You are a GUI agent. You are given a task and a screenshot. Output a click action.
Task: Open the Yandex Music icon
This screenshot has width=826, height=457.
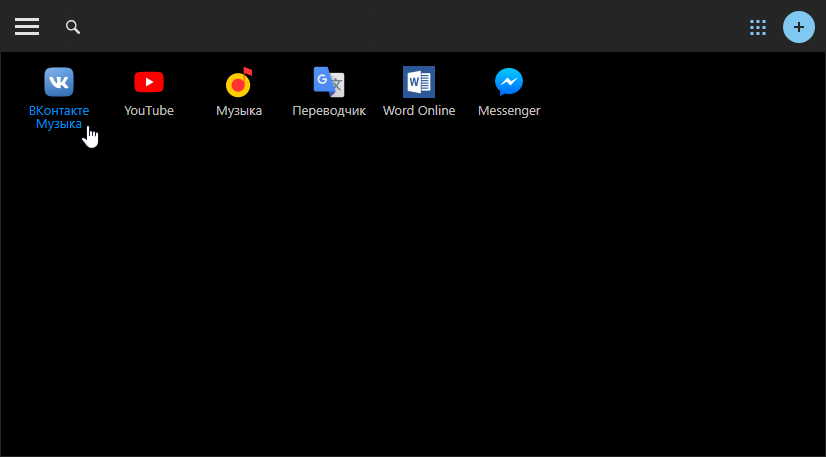(239, 82)
